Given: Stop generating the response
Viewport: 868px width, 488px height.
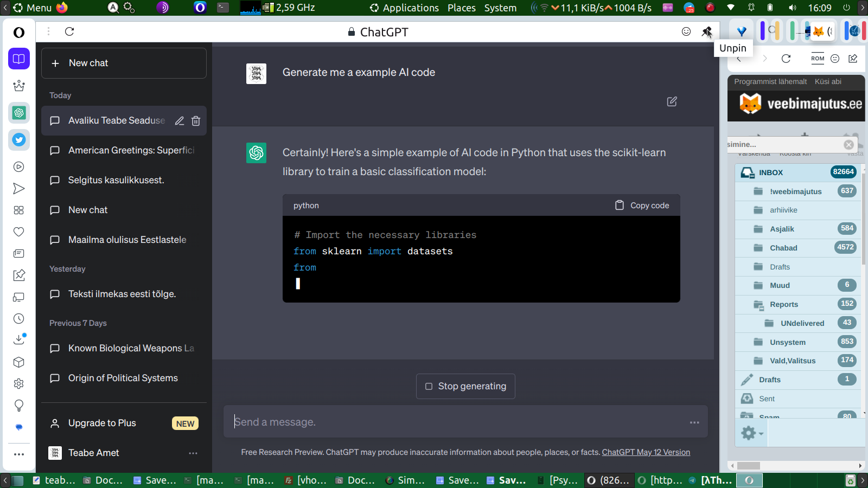Looking at the screenshot, I should [465, 386].
